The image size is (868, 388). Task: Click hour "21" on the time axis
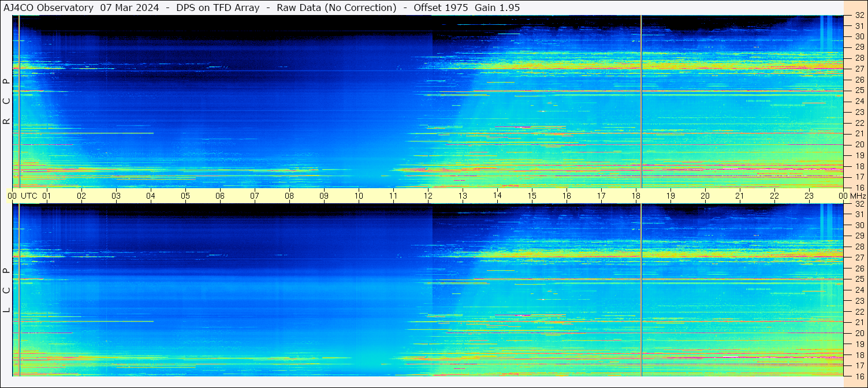click(x=740, y=196)
